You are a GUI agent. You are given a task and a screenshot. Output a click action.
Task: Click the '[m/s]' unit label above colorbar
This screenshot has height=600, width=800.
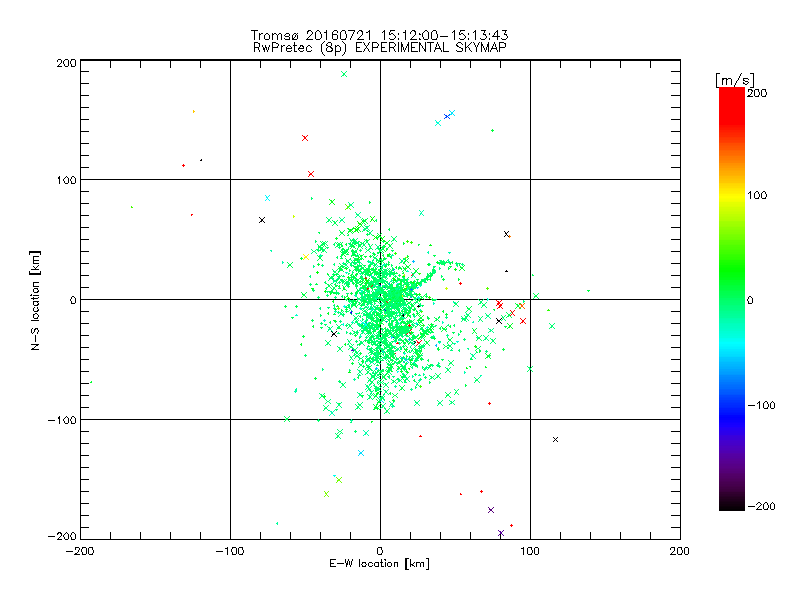pyautogui.click(x=734, y=80)
